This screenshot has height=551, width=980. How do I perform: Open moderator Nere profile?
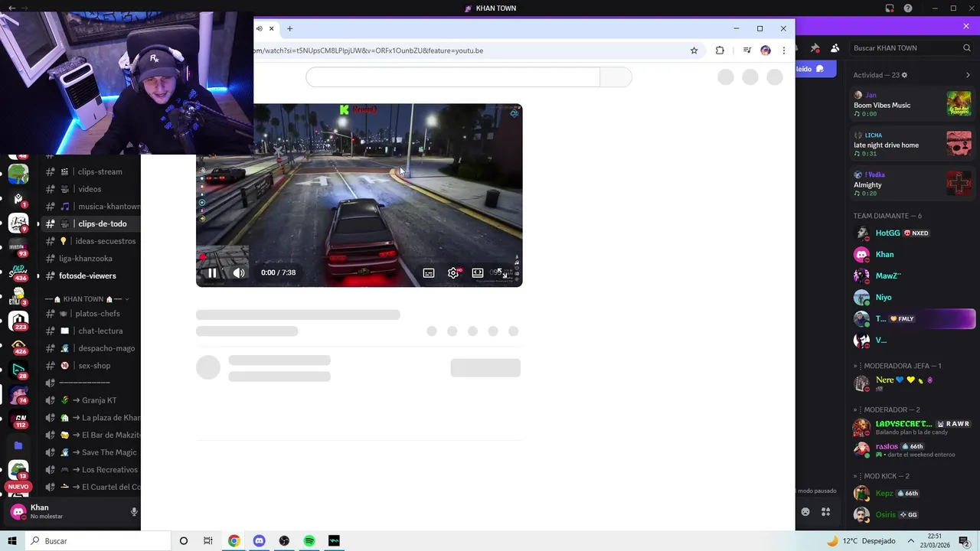coord(913,383)
